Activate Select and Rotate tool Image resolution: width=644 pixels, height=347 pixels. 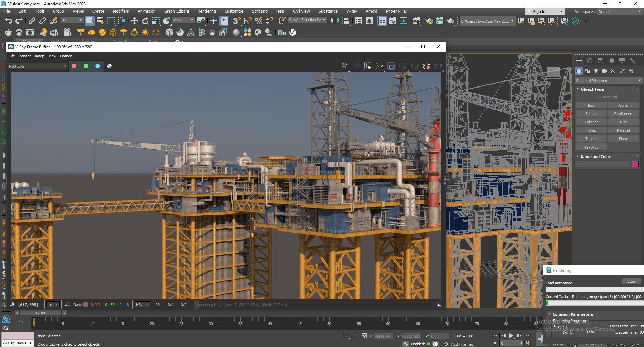[x=145, y=21]
